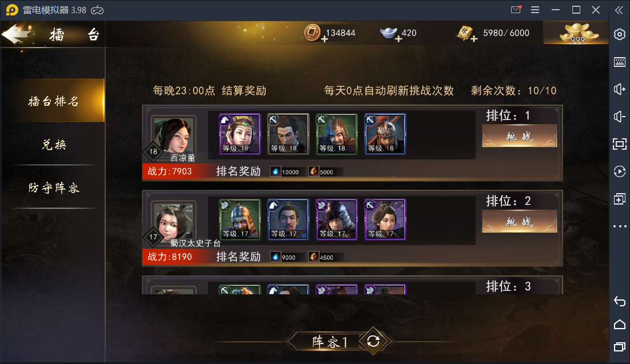
Task: Open gold ingot shop showing 999
Action: click(577, 33)
